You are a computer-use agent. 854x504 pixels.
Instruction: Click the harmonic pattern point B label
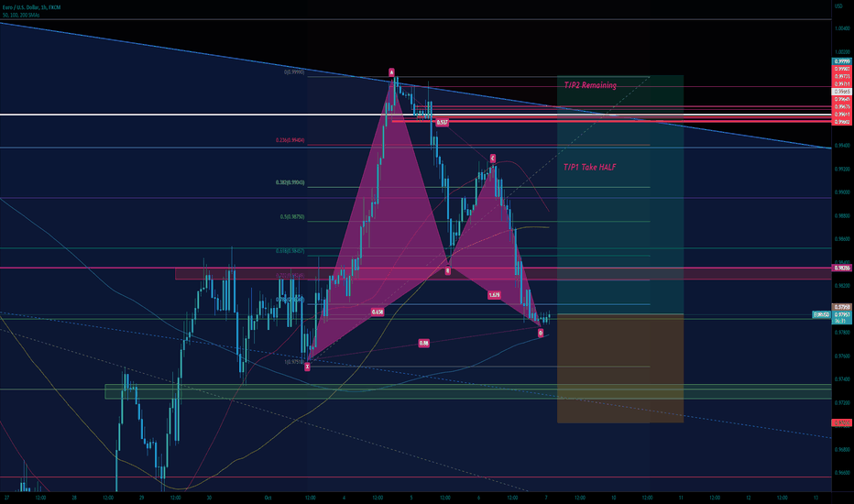click(448, 270)
